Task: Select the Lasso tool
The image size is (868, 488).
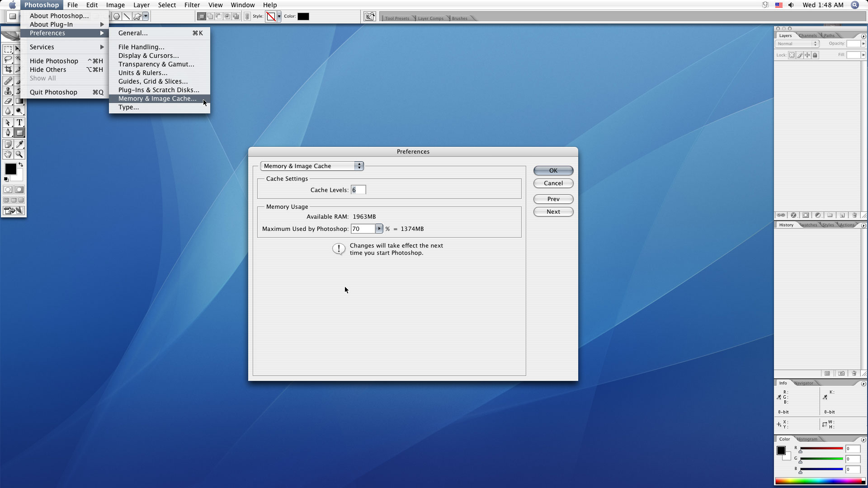Action: [x=8, y=59]
